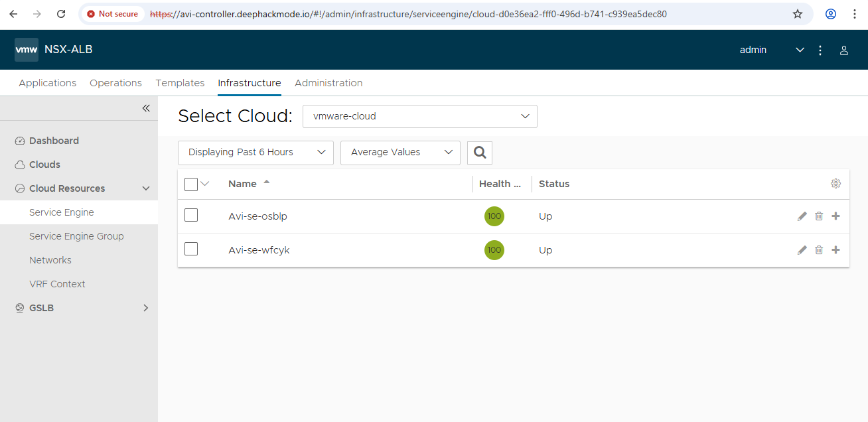The height and width of the screenshot is (422, 868).
Task: Reload the browser page
Action: click(61, 14)
